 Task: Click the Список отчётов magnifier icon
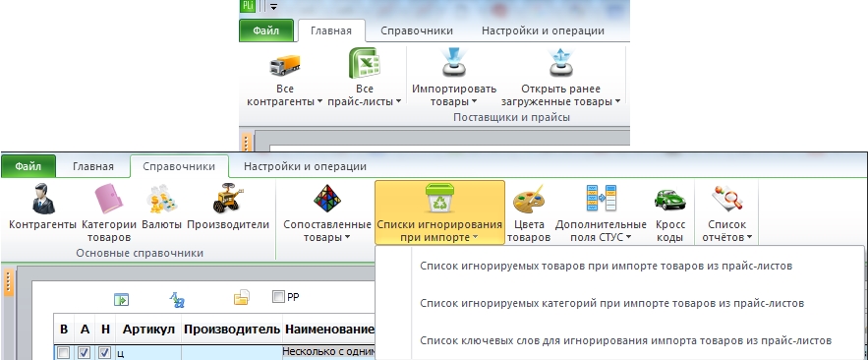727,199
